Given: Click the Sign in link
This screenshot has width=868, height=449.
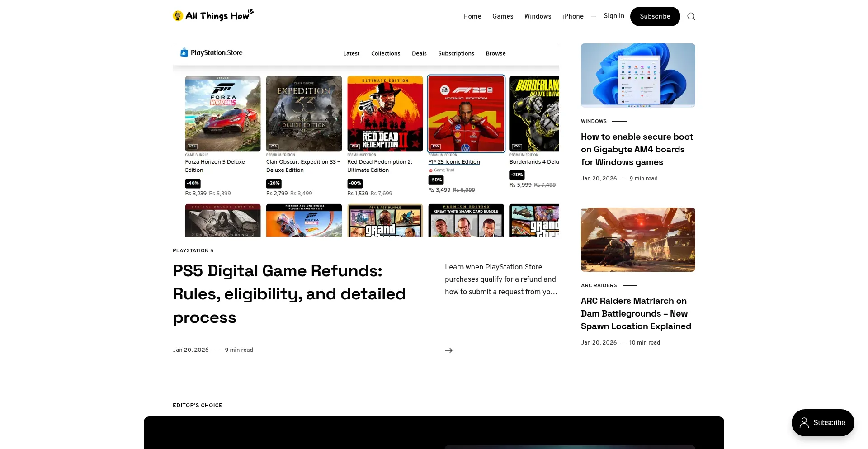Looking at the screenshot, I should (613, 16).
